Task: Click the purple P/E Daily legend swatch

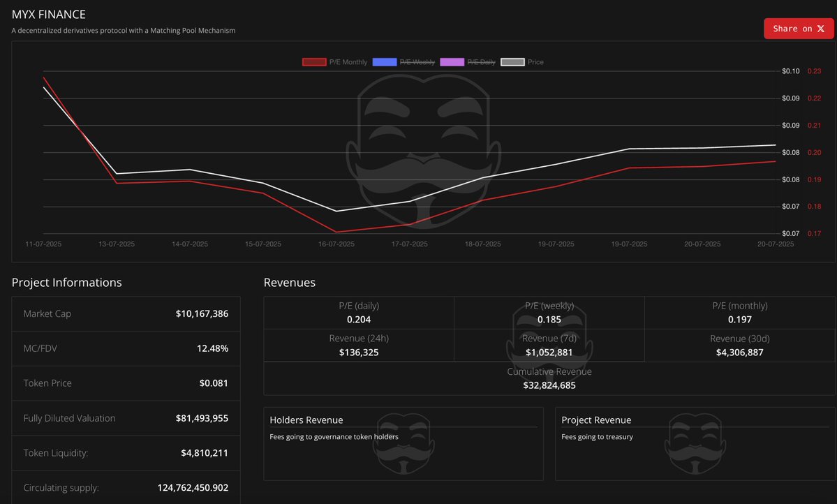Action: pyautogui.click(x=452, y=62)
